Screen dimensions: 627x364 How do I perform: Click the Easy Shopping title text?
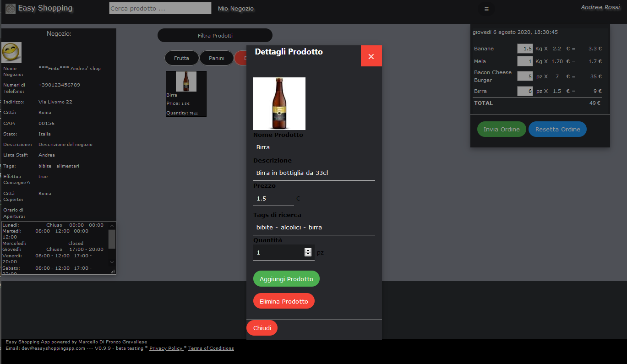(45, 8)
